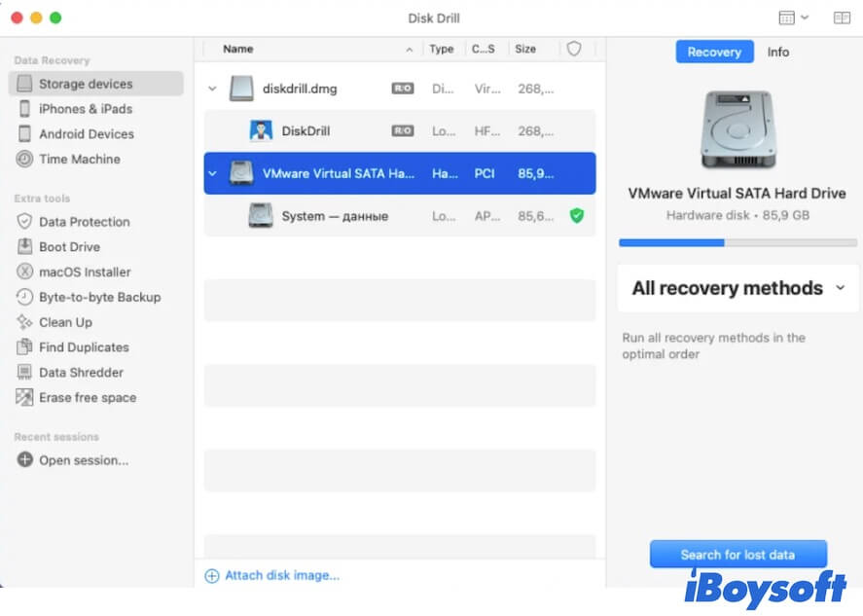The width and height of the screenshot is (863, 616).
Task: Click the C...S column header
Action: [484, 49]
